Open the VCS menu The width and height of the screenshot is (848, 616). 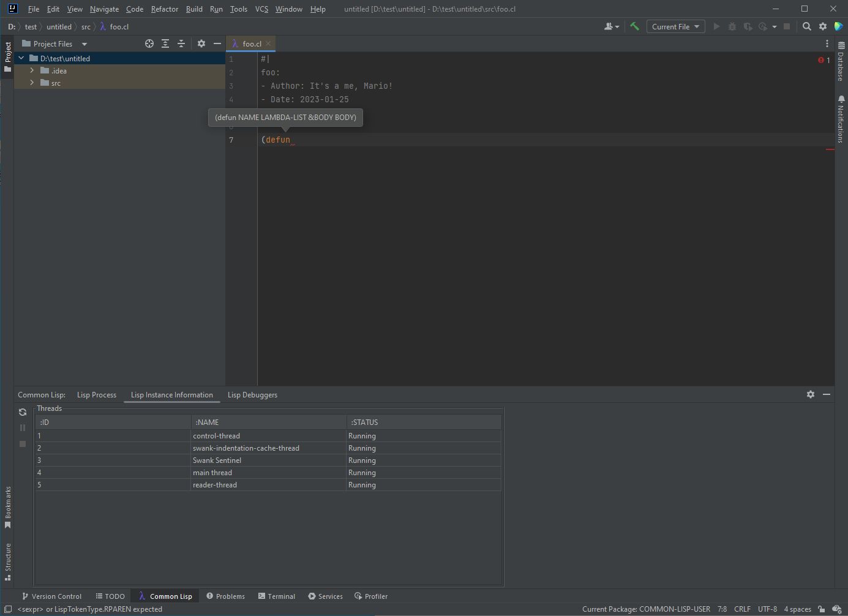pyautogui.click(x=261, y=9)
